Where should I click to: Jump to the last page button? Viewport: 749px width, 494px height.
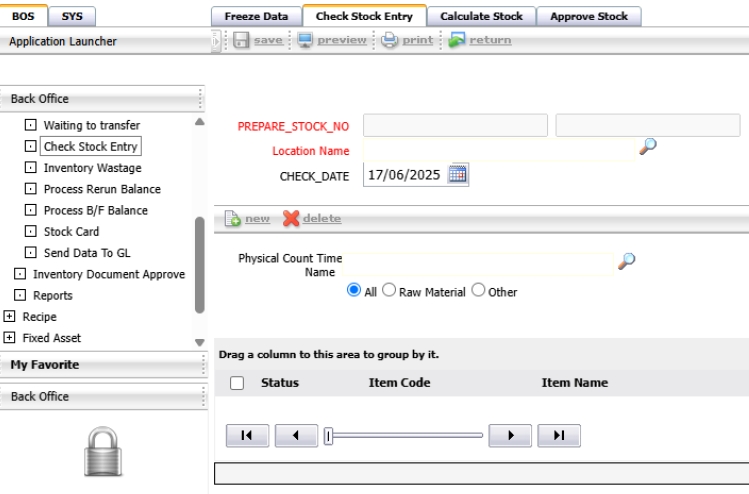click(559, 435)
